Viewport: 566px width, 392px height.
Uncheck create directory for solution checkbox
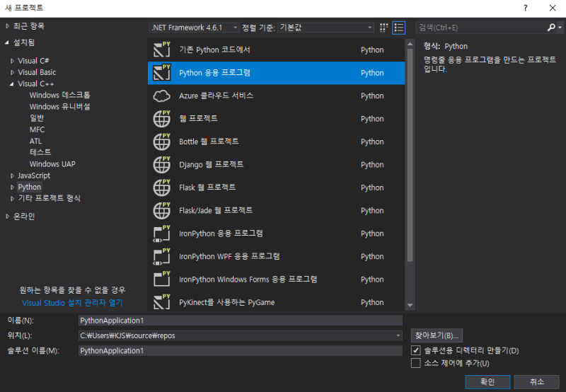tap(416, 350)
